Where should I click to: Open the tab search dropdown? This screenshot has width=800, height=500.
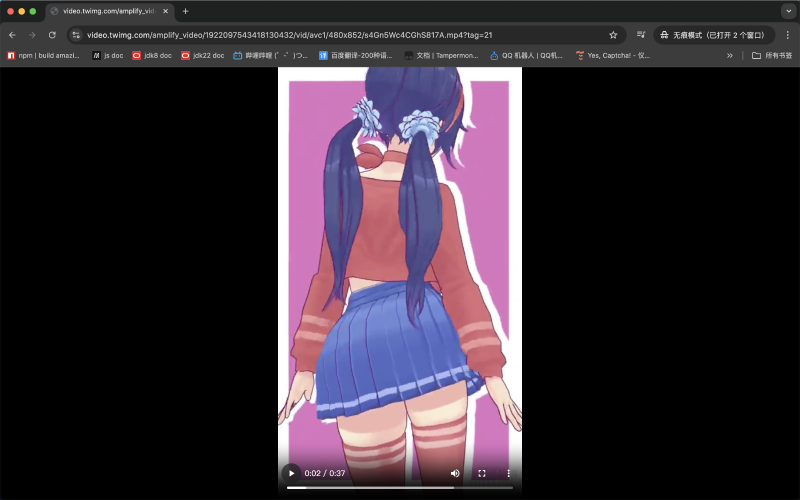(x=789, y=11)
